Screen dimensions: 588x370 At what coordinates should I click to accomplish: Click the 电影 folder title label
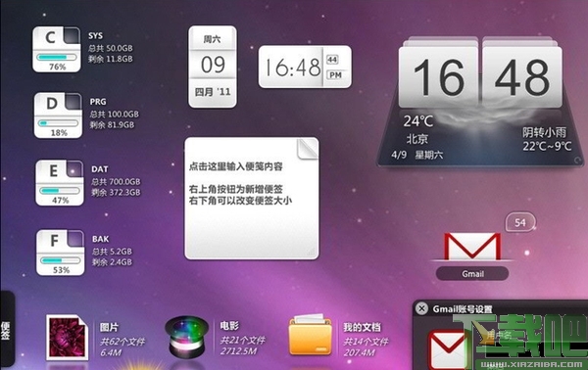coord(229,326)
